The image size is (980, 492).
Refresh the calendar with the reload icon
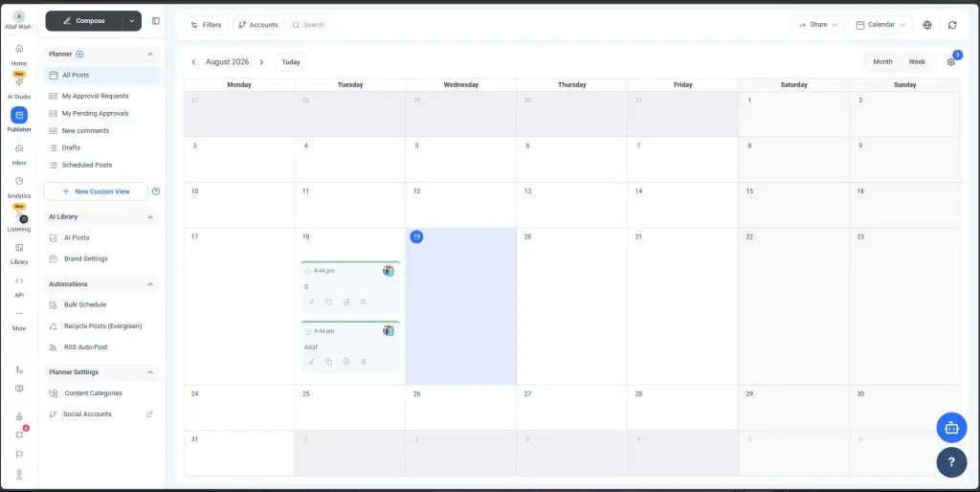(952, 25)
